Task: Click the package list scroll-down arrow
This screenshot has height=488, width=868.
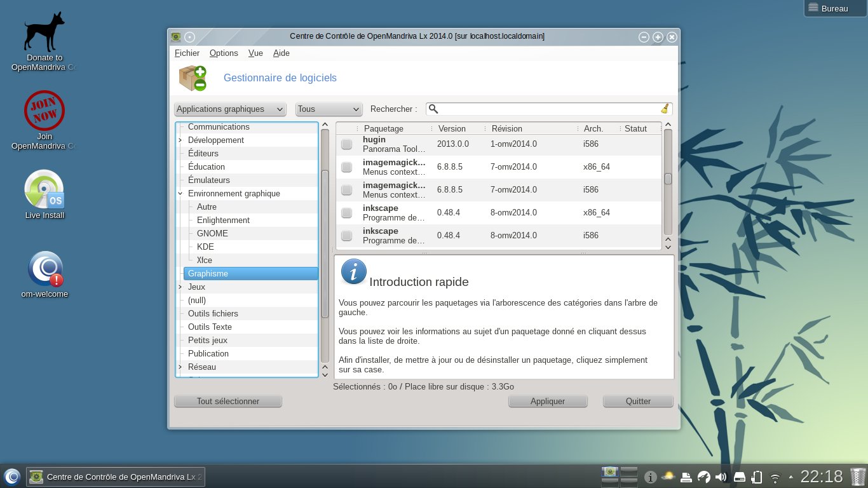Action: [x=668, y=246]
